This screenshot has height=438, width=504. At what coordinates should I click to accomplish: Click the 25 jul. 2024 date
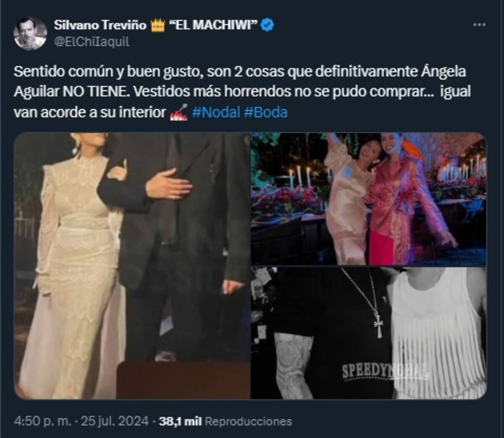pos(115,421)
